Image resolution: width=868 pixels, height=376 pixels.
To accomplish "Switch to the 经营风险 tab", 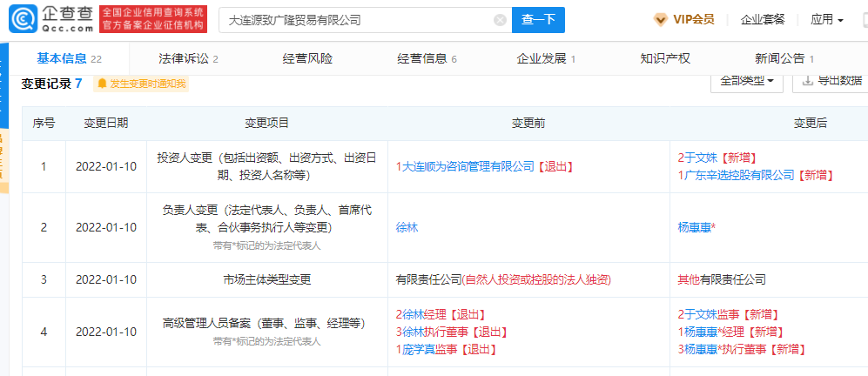I will 307,58.
